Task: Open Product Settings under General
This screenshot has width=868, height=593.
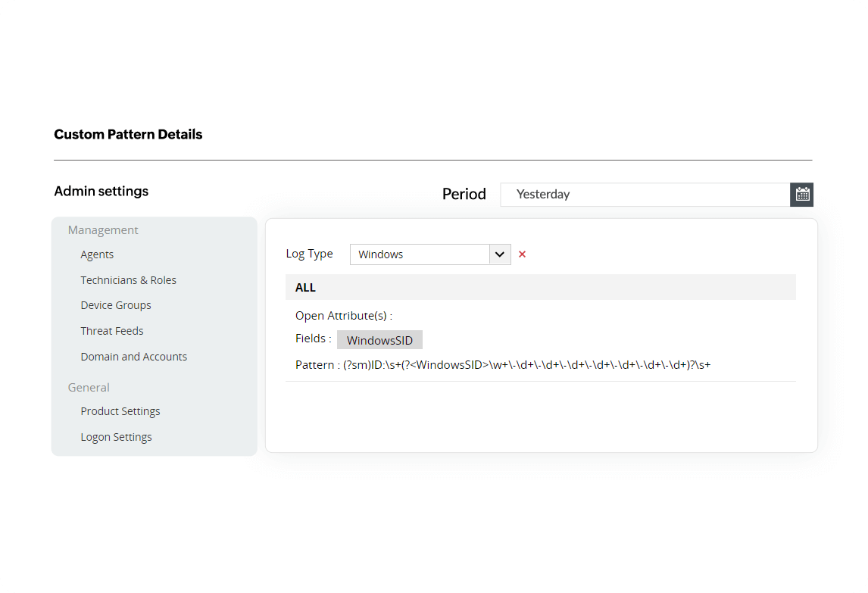Action: [x=120, y=411]
